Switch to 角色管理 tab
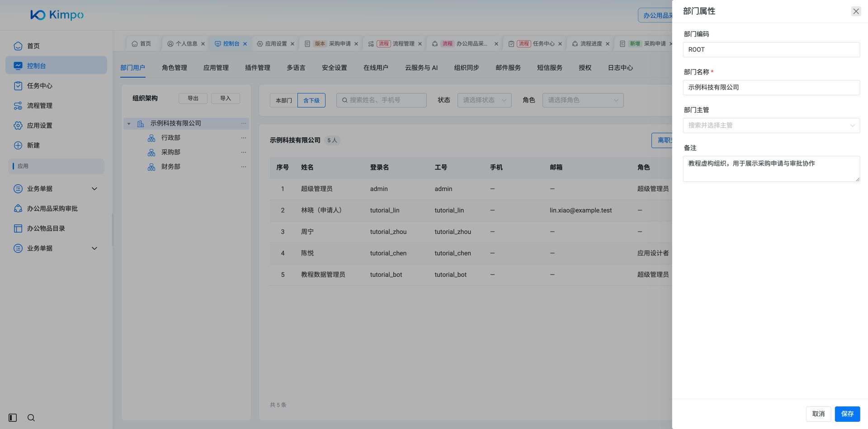Screen dimensions: 868x429 (175, 68)
